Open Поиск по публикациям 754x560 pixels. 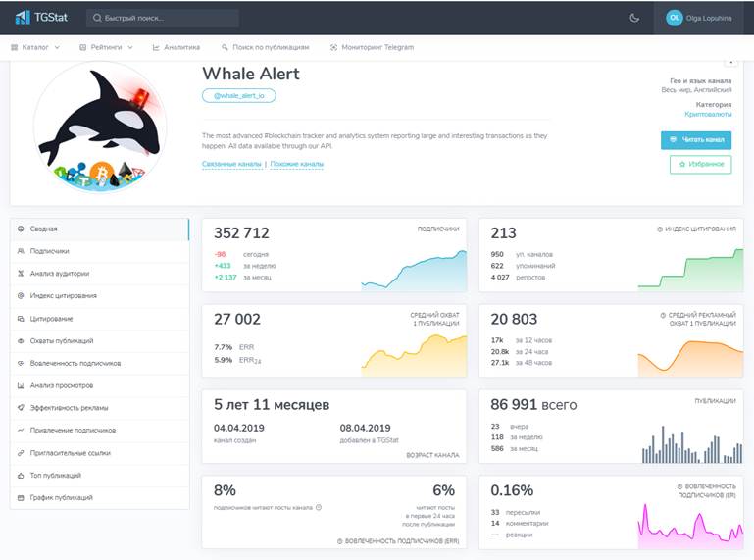[266, 47]
